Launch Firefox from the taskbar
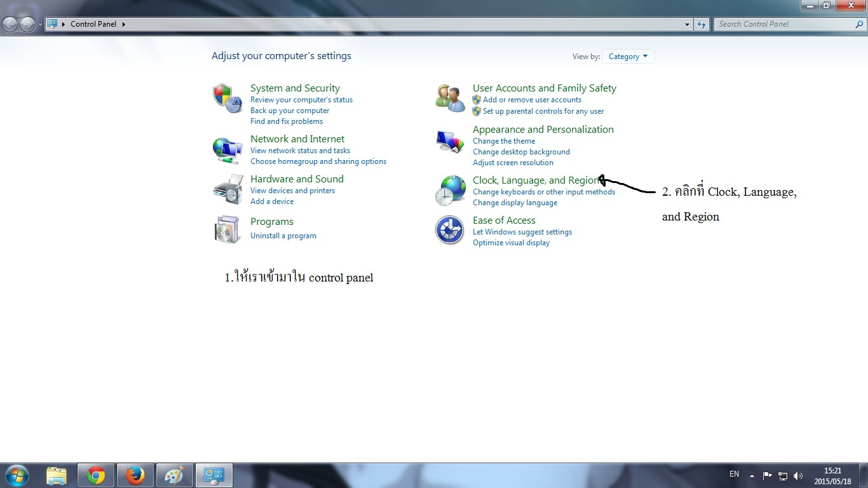The width and height of the screenshot is (868, 488). (135, 475)
